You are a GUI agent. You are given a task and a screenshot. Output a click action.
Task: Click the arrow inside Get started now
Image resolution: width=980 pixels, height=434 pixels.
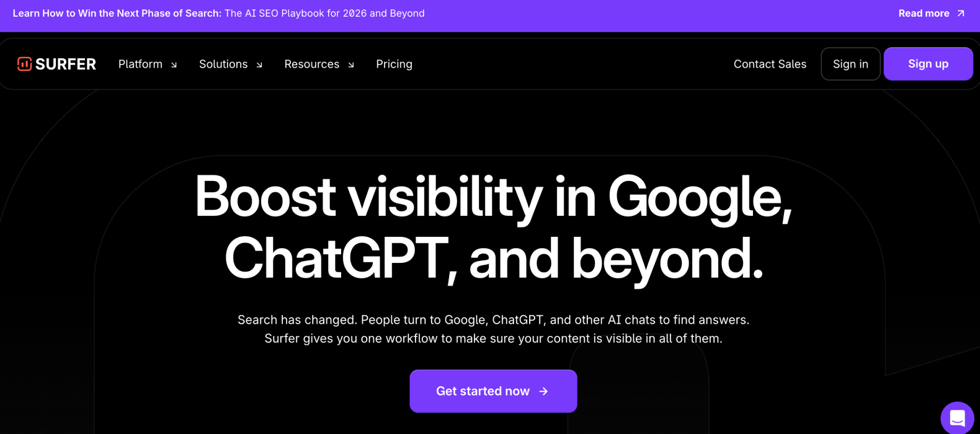(544, 391)
